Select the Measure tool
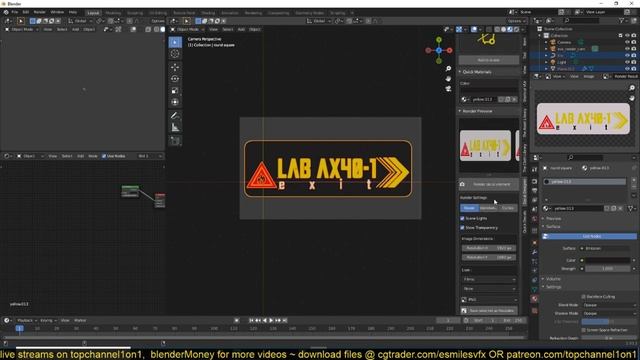 pos(175,128)
